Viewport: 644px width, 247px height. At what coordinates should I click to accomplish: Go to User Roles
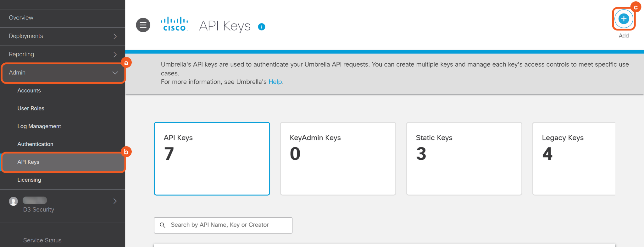point(31,109)
